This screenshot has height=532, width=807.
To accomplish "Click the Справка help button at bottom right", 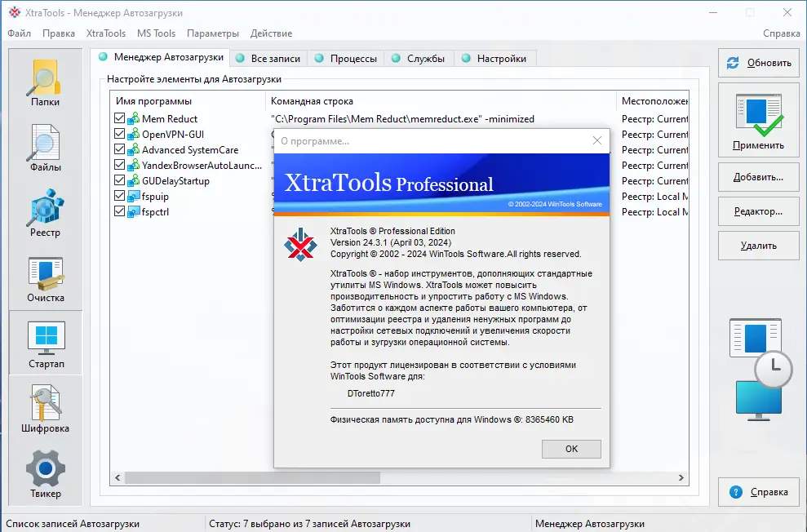I will click(x=759, y=492).
